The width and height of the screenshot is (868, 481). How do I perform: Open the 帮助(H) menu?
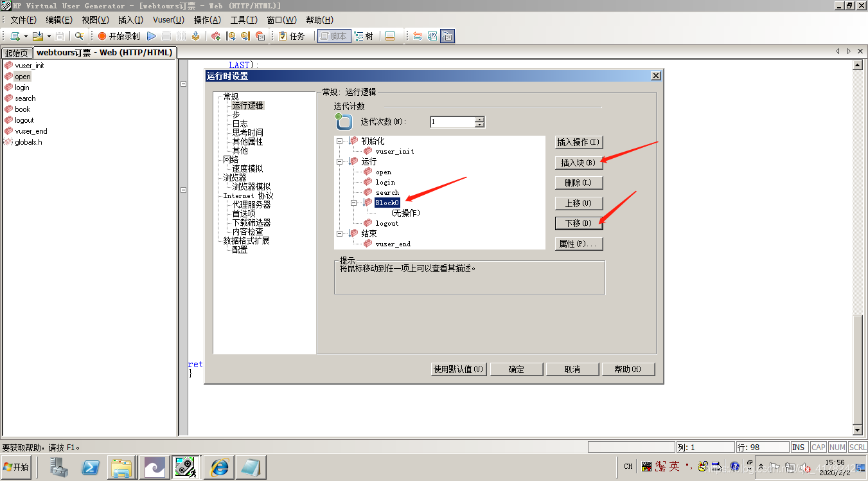click(319, 20)
